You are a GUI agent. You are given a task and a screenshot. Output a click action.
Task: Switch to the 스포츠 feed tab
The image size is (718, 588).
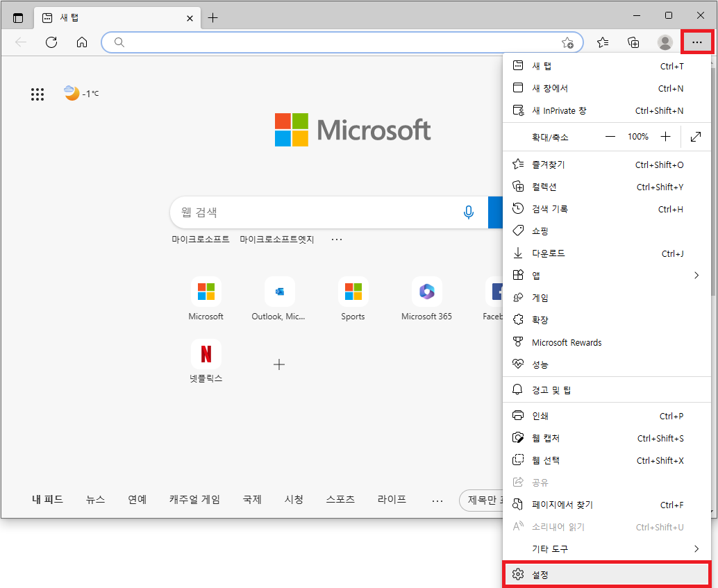(340, 499)
